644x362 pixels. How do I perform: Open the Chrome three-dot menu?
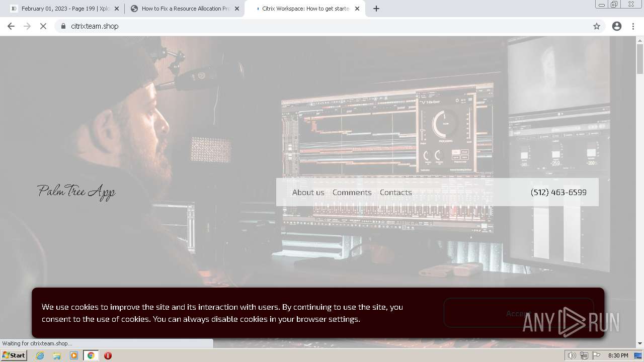(633, 26)
